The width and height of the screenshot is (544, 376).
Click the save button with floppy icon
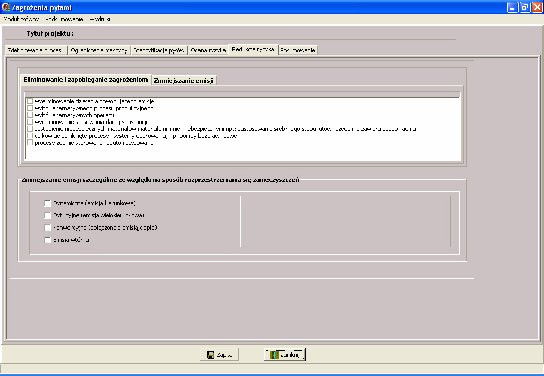pos(219,355)
